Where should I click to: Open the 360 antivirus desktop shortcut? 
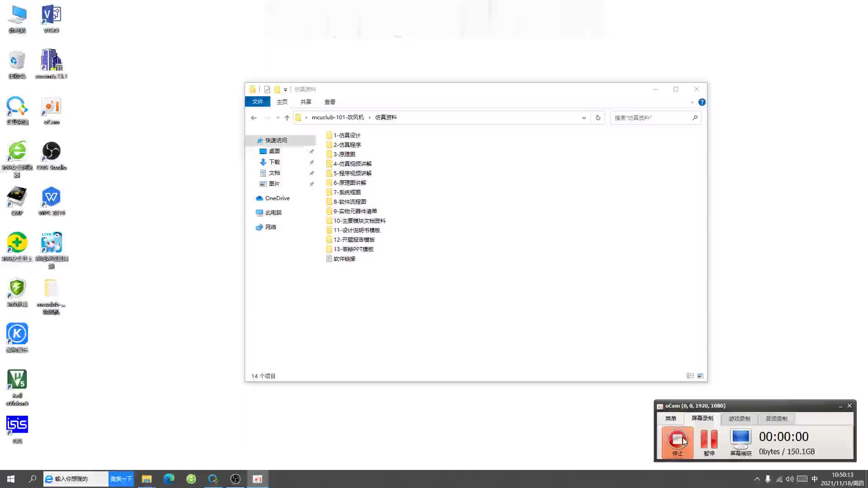(x=17, y=293)
